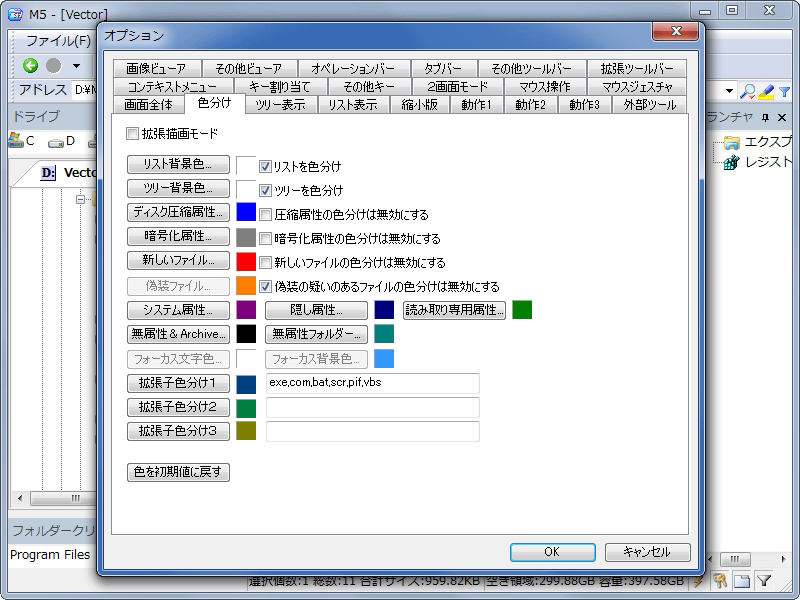Uncheck ツリーを色分け checkbox
800x600 pixels.
[x=265, y=190]
